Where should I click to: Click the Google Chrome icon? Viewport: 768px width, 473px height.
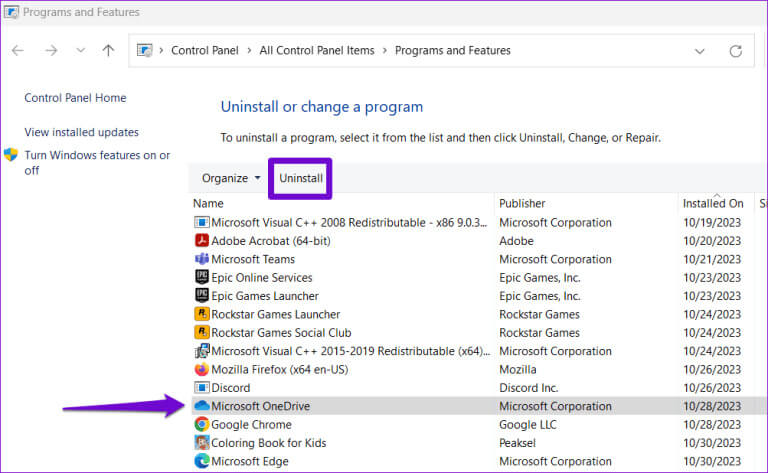click(x=201, y=424)
